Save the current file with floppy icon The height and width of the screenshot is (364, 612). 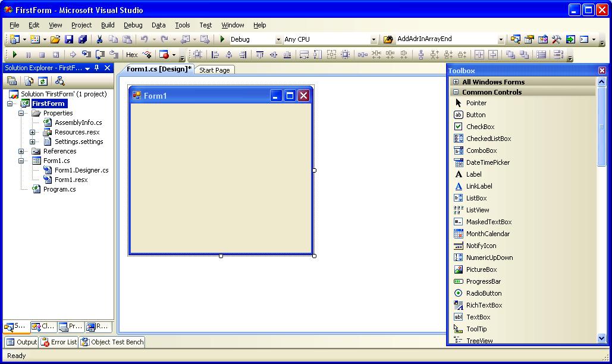pos(69,39)
